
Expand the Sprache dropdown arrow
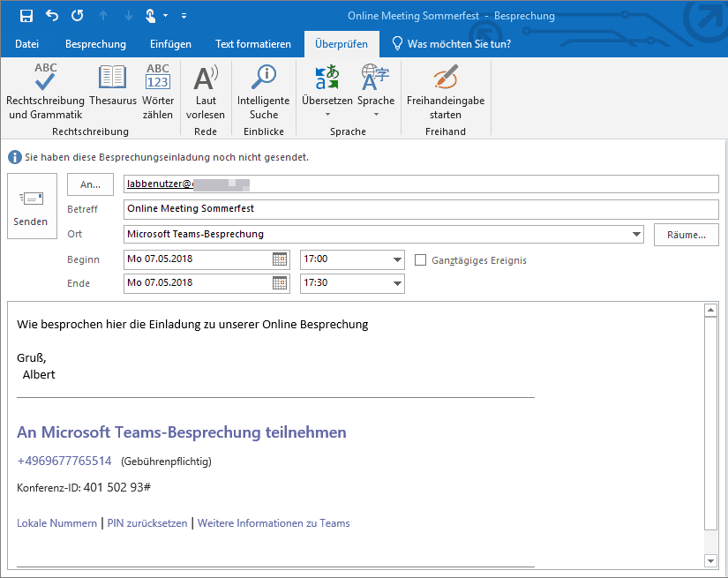376,114
